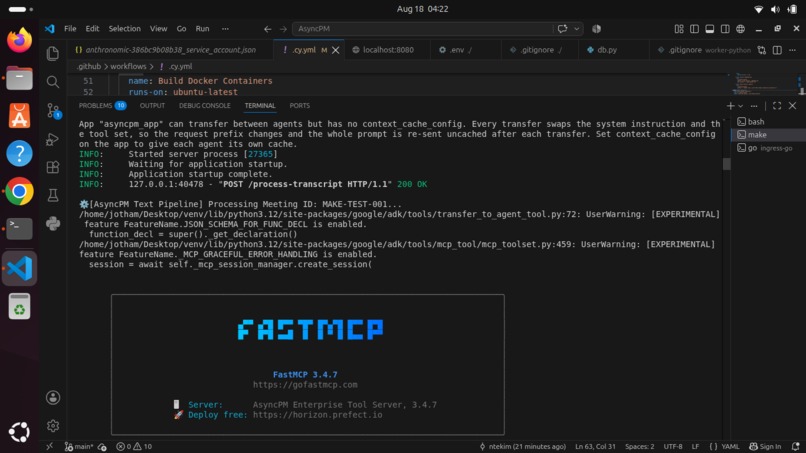
Task: Click the Sign In status button
Action: pos(765,446)
